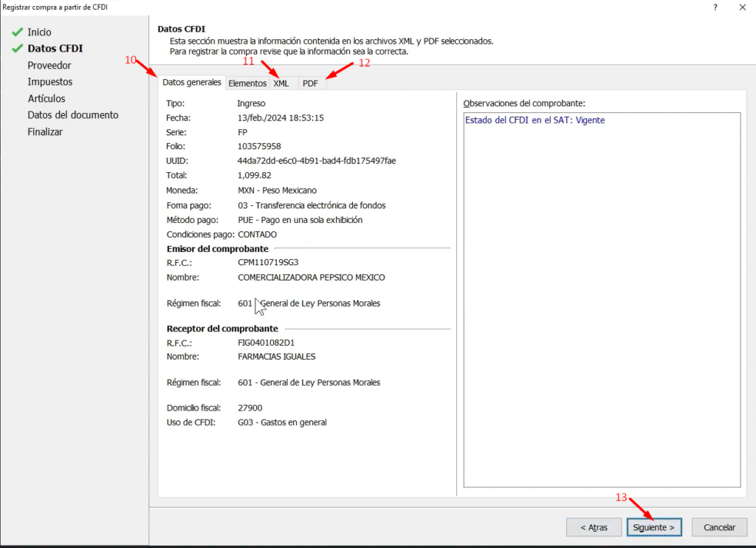View the XML tab
756x548 pixels.
point(281,83)
